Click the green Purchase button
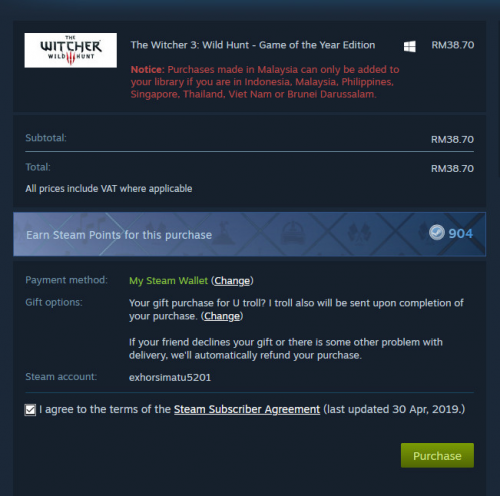Viewport: 500px width, 496px height. pyautogui.click(x=437, y=455)
